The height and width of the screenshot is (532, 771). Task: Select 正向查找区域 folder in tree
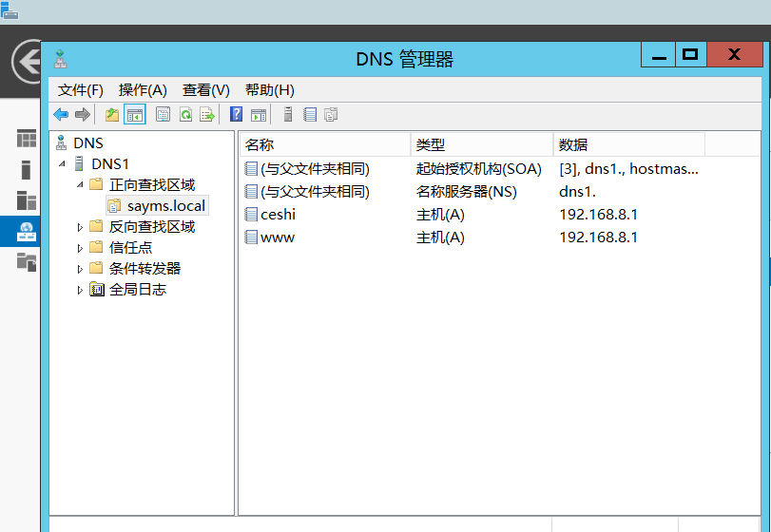[x=152, y=184]
